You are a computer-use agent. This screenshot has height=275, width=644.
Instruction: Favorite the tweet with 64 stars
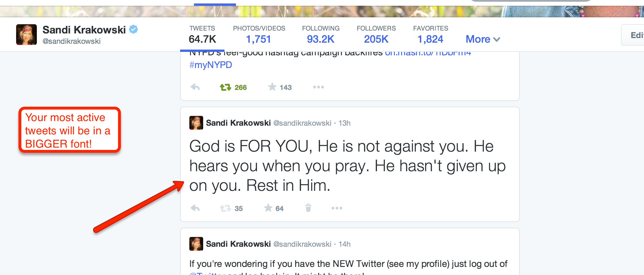(268, 208)
